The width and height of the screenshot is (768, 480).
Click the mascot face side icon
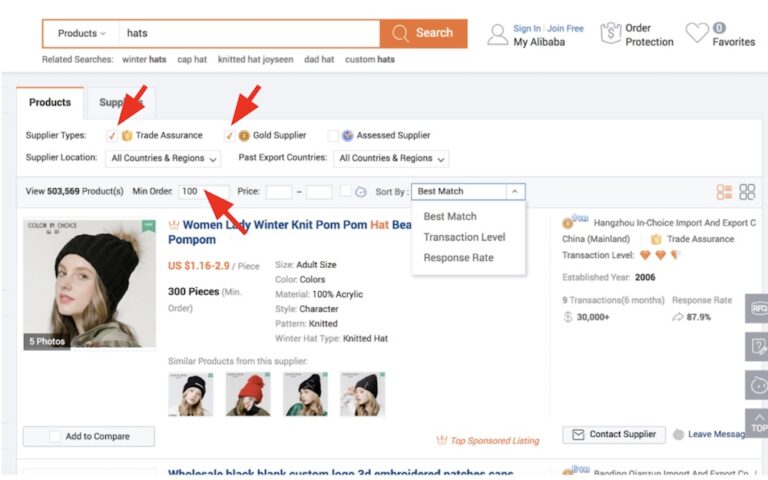tap(757, 385)
